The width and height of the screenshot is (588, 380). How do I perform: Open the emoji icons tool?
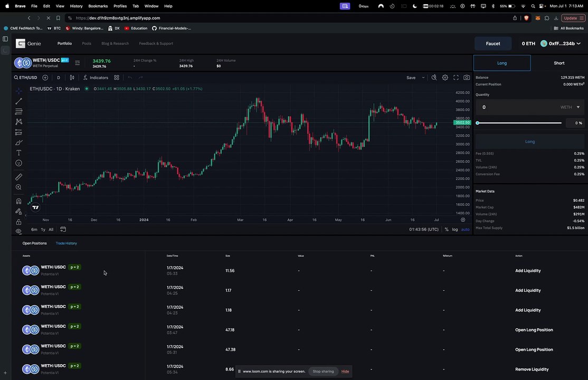18,163
